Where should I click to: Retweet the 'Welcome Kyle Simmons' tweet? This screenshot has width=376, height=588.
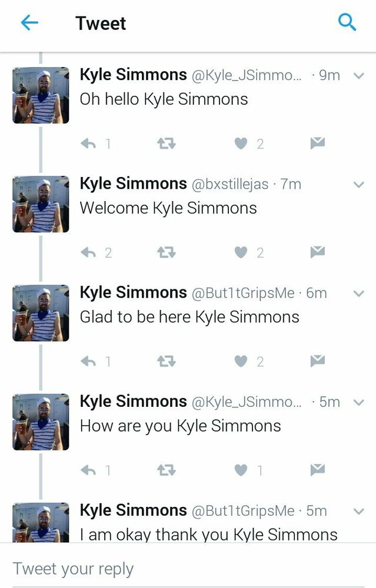coord(167,252)
